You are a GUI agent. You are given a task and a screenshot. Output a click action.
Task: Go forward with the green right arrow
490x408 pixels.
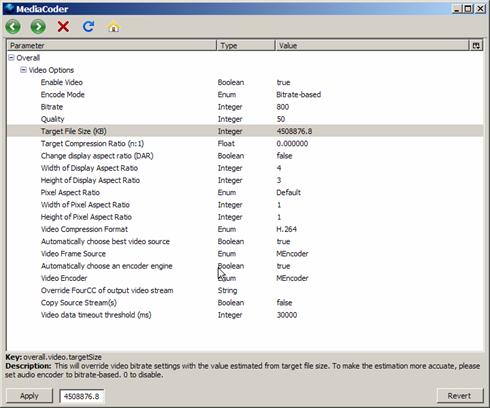click(x=38, y=27)
